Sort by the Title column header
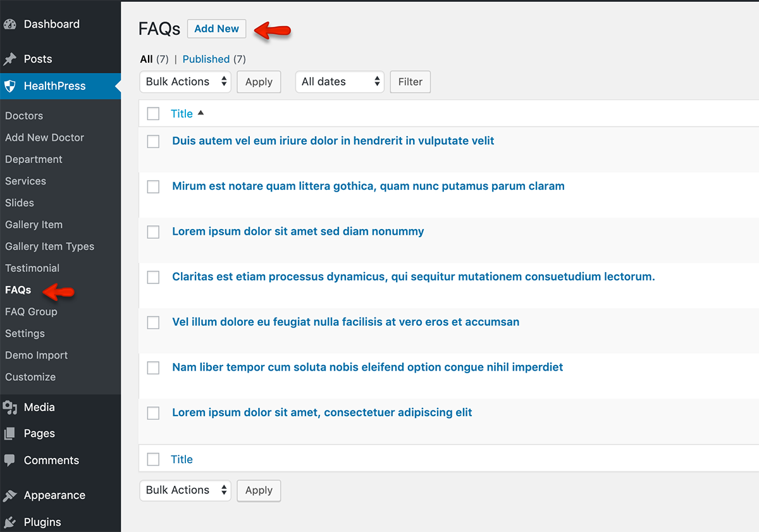Screen dimensions: 759x532 tap(182, 114)
